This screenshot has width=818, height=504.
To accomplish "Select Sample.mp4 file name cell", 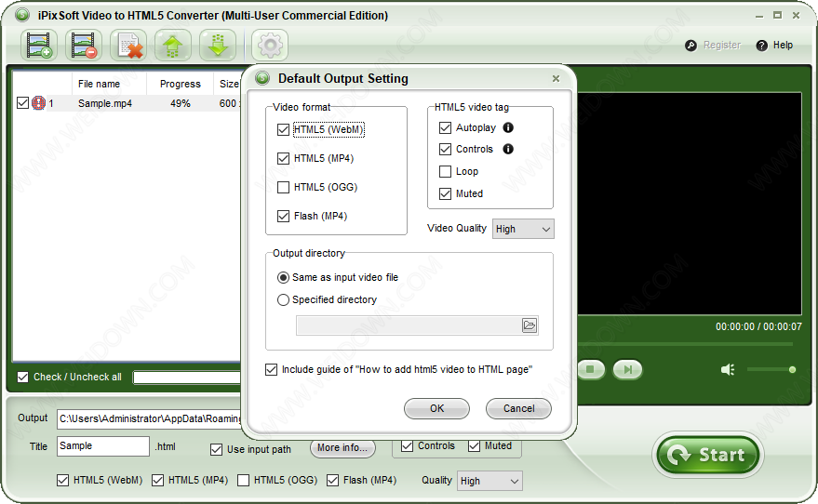I will tap(105, 103).
